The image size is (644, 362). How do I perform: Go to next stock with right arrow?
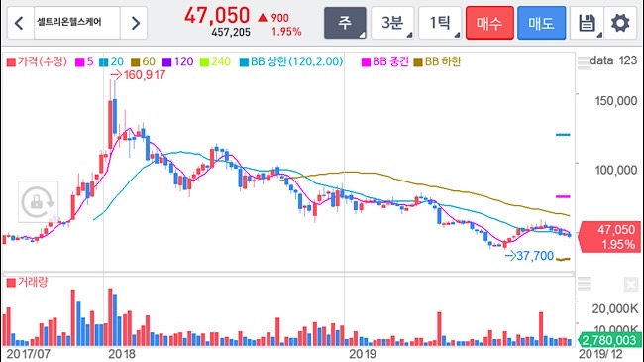tap(135, 23)
